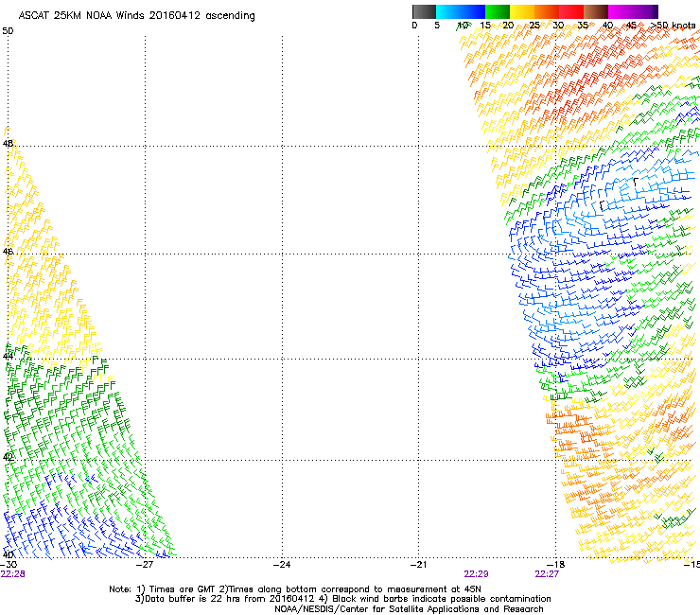Click the yellow 20-25 knots legend band
This screenshot has width=700, height=615.
pos(522,11)
